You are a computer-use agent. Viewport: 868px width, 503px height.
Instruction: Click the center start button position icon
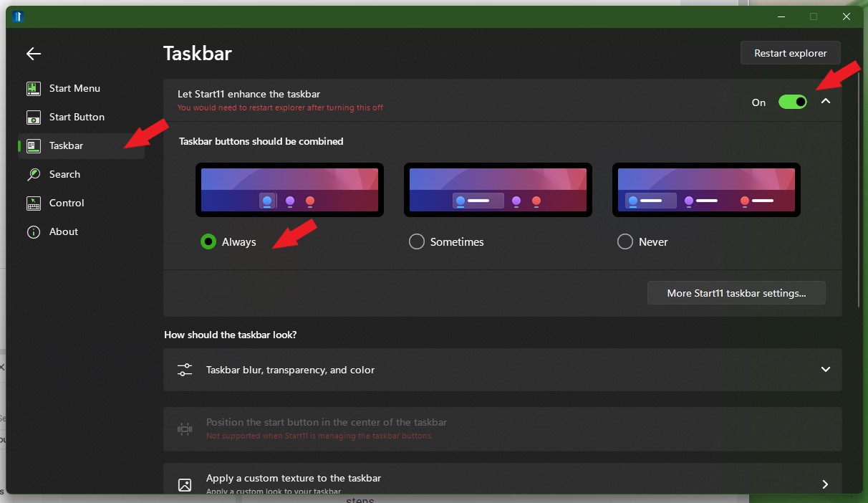(185, 428)
